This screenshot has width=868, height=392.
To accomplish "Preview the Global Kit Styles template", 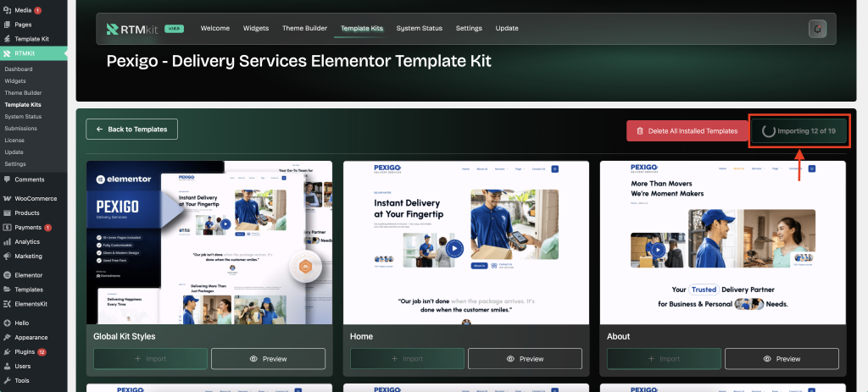I will click(x=269, y=359).
